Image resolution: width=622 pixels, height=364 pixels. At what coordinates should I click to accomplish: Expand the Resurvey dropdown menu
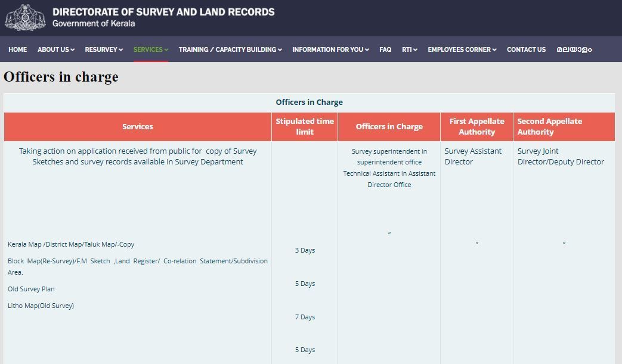coord(104,49)
